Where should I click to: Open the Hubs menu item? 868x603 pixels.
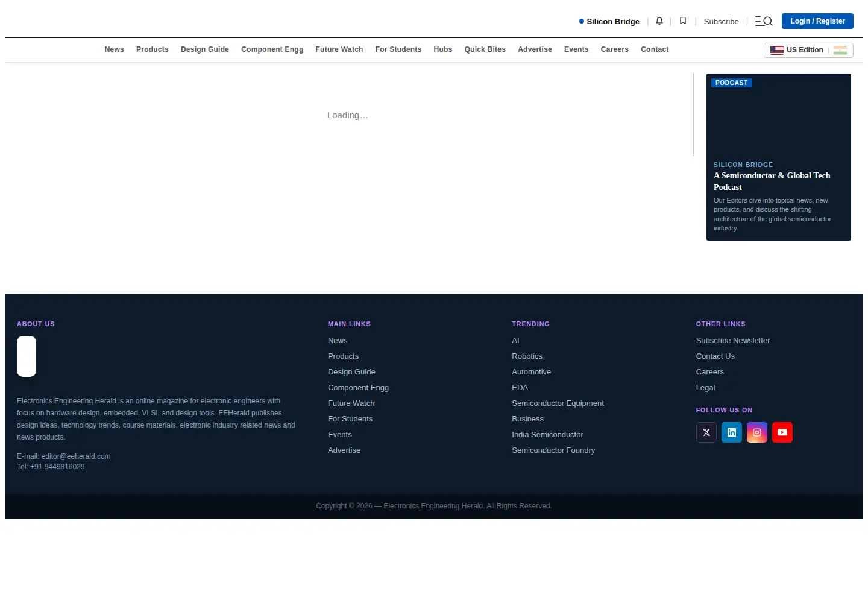tap(443, 49)
